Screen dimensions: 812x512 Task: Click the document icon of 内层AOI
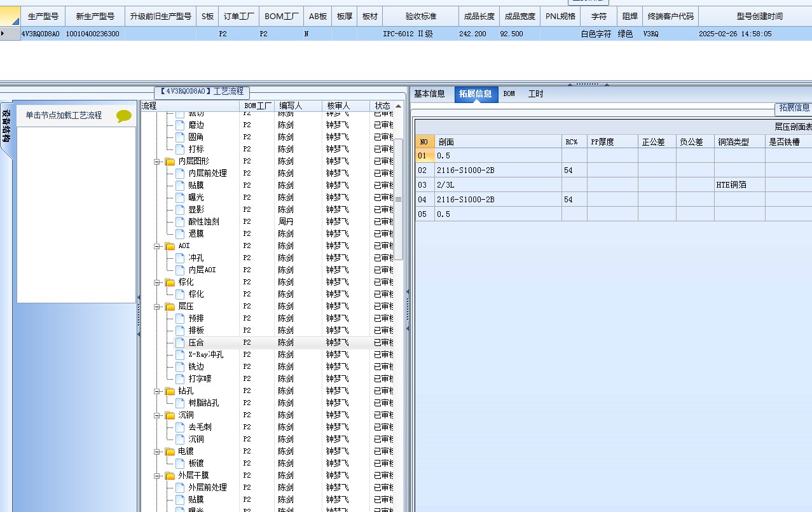click(x=180, y=270)
